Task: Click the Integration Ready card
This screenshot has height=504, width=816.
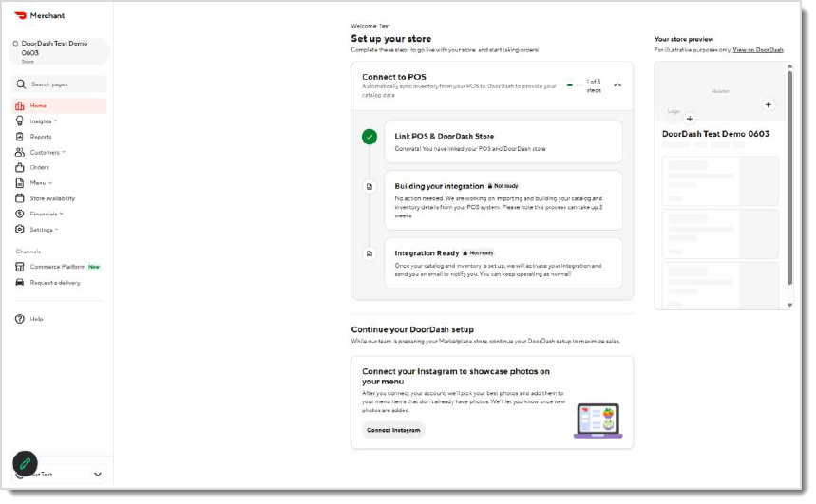Action: (x=503, y=263)
